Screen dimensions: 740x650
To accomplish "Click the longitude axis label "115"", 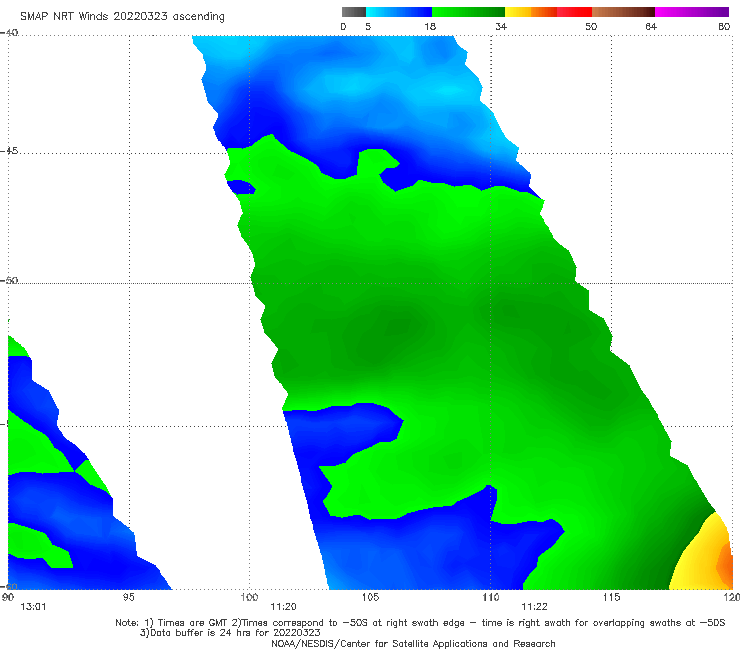I will [x=612, y=598].
